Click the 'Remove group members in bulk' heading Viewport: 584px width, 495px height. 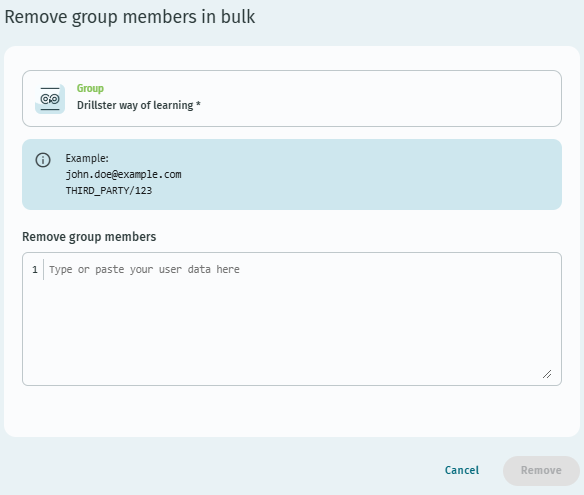pyautogui.click(x=130, y=17)
